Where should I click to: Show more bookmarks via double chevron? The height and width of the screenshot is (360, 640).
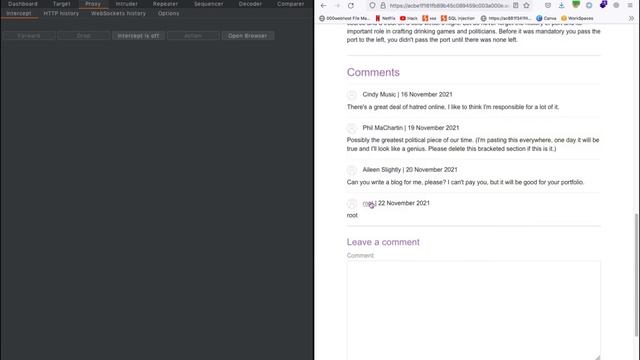coord(631,18)
